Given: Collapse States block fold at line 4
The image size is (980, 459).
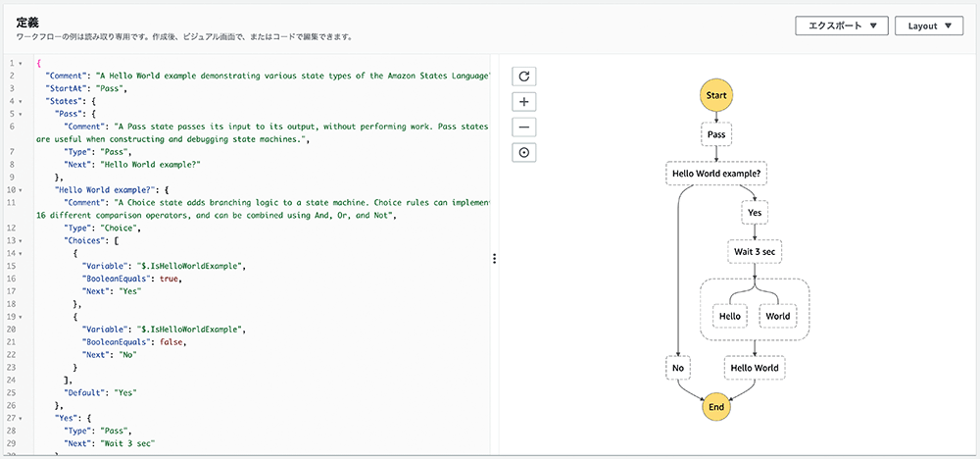Looking at the screenshot, I should pyautogui.click(x=21, y=101).
